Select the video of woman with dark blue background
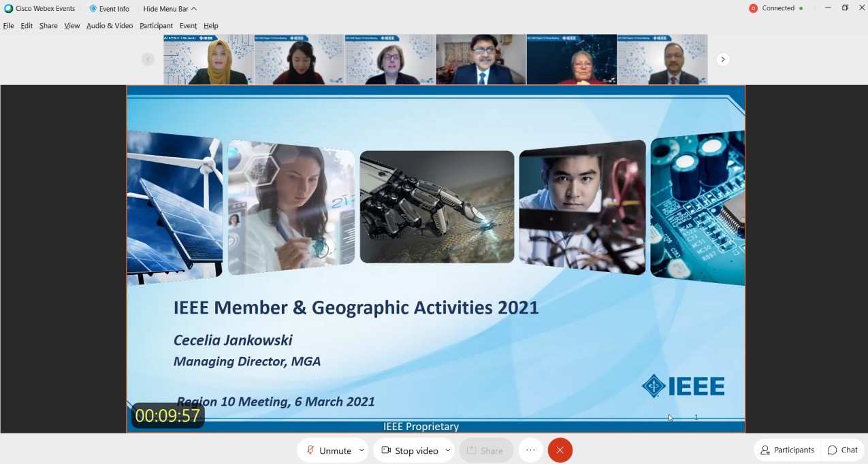This screenshot has width=868, height=464. (x=572, y=59)
